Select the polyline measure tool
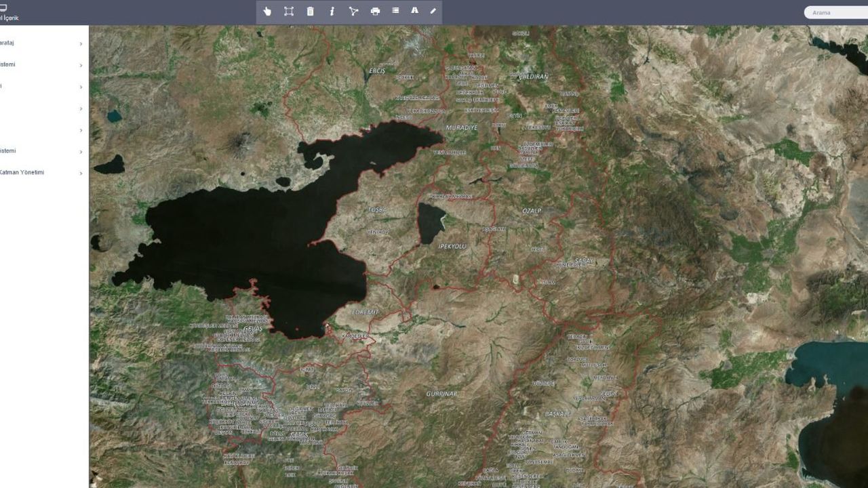The image size is (868, 488). [353, 11]
